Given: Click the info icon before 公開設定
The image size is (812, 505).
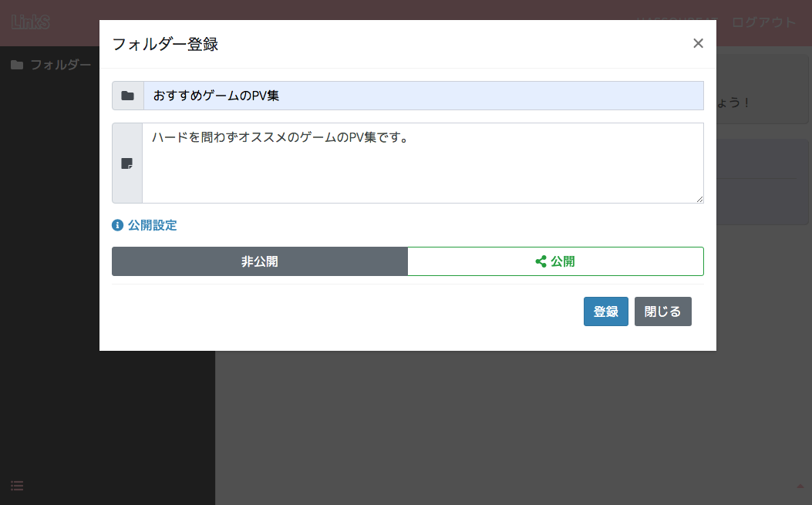Looking at the screenshot, I should click(x=117, y=224).
